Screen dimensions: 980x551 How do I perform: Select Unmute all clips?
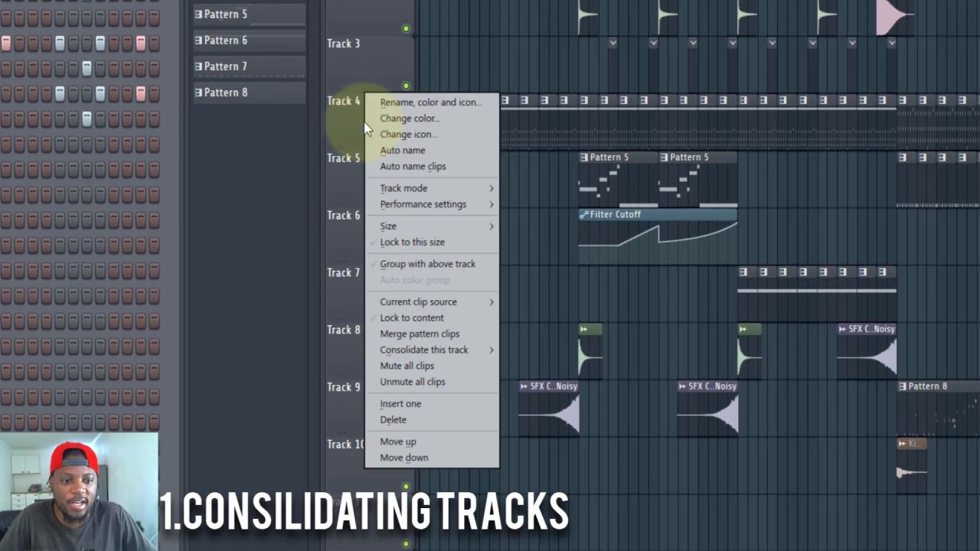click(412, 382)
